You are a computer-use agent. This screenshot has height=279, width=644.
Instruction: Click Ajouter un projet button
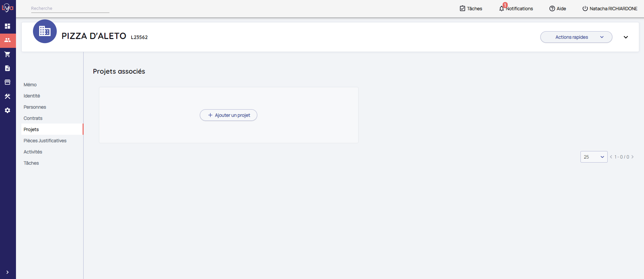(228, 115)
